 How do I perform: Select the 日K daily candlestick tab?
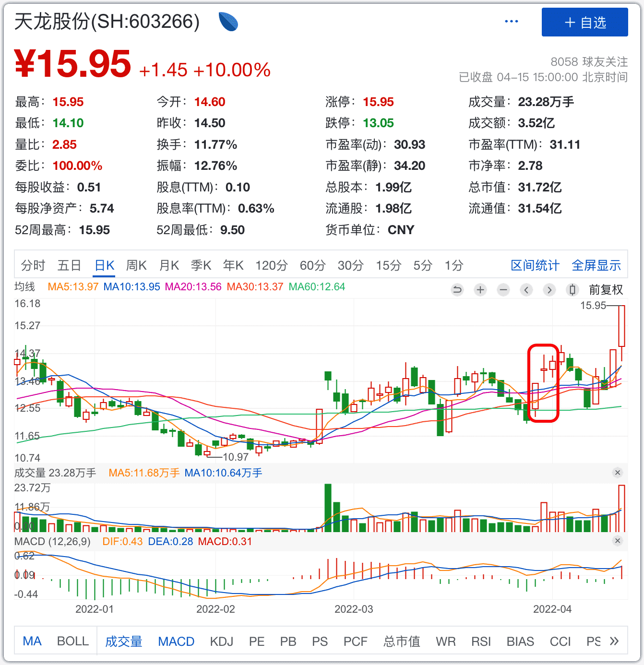[105, 265]
